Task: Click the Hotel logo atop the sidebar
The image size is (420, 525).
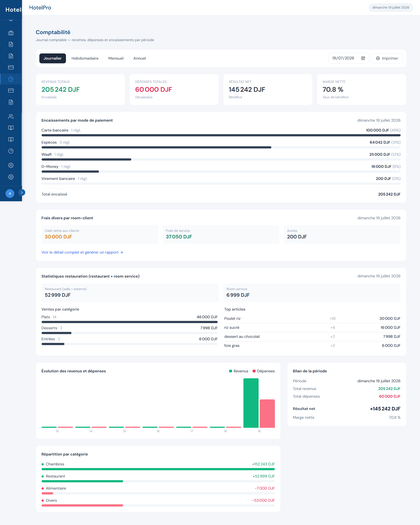Action: click(13, 10)
